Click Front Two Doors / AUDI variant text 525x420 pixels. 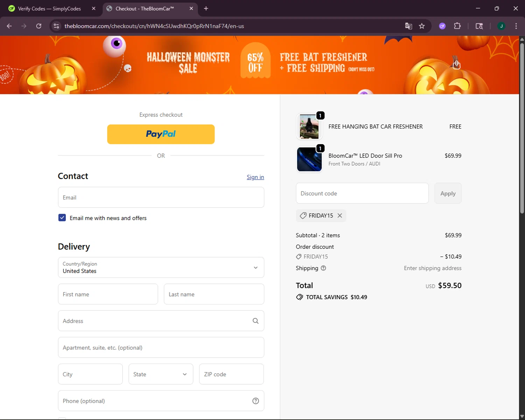click(x=354, y=164)
